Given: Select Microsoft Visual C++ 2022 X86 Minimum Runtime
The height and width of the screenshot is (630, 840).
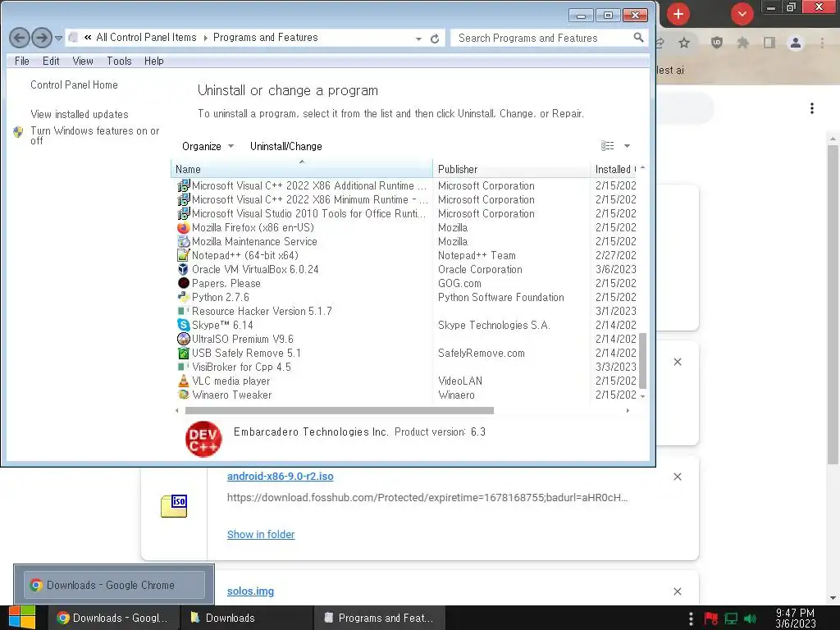Looking at the screenshot, I should [x=309, y=200].
